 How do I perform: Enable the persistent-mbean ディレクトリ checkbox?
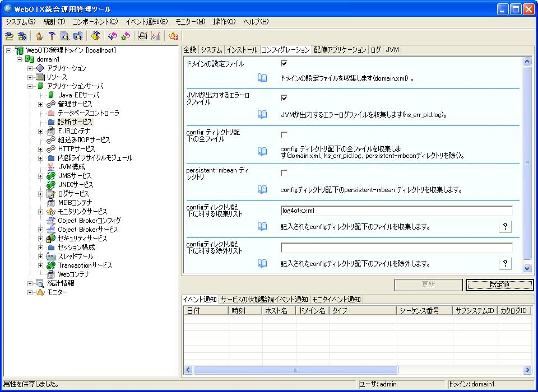coord(284,173)
